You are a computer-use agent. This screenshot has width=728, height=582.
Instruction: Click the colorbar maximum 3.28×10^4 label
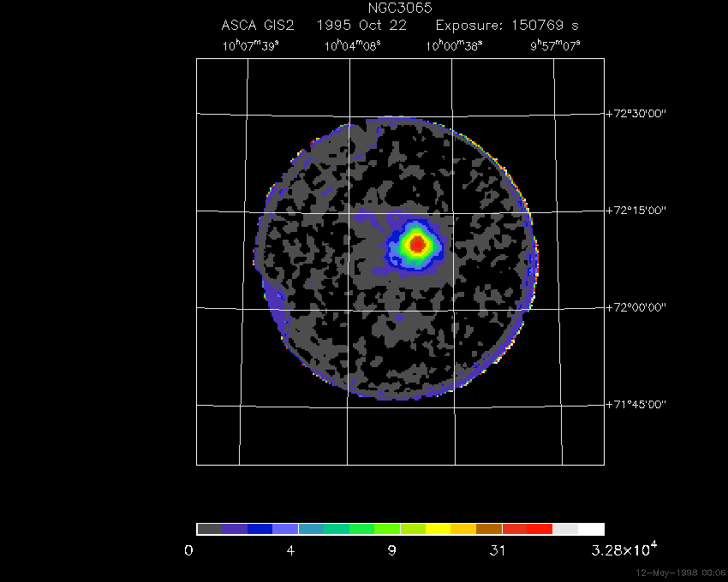624,549
